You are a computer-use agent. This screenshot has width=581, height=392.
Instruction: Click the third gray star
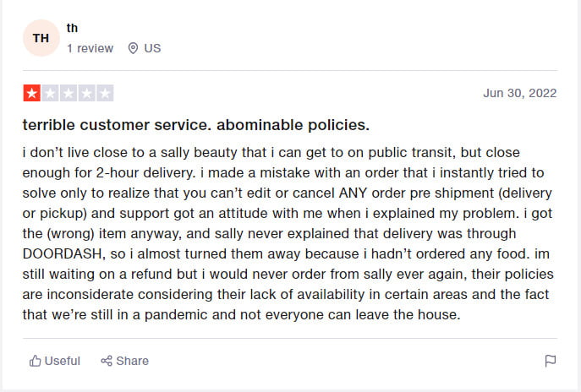[x=69, y=93]
